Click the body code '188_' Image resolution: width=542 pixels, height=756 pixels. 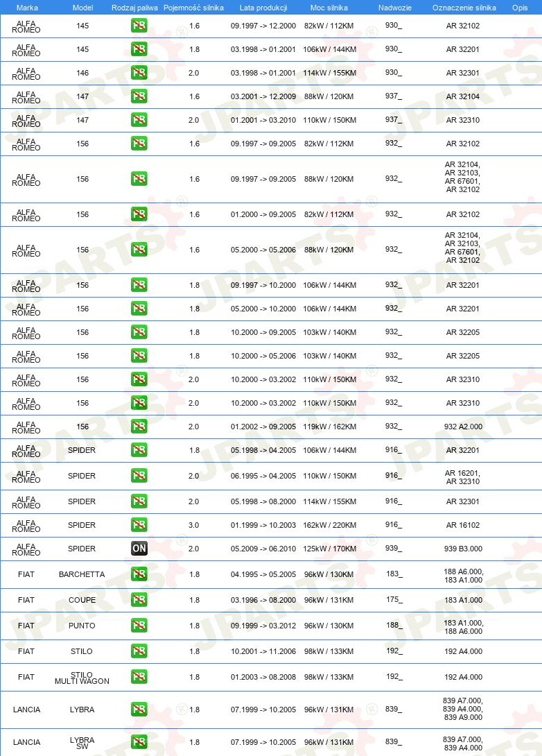(x=394, y=626)
